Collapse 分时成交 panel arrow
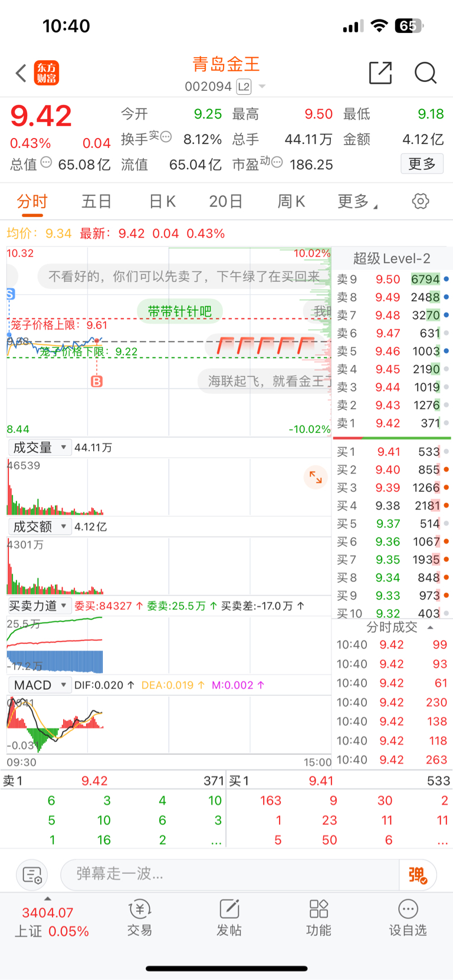 tap(431, 627)
